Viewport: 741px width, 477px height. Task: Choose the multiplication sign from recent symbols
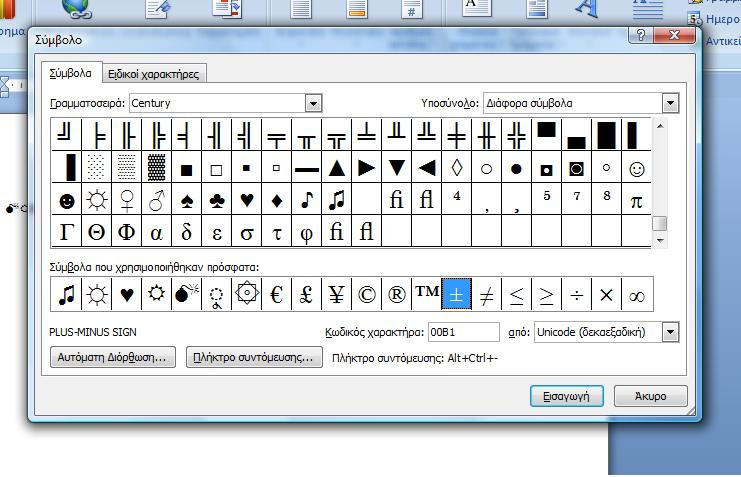[x=606, y=295]
